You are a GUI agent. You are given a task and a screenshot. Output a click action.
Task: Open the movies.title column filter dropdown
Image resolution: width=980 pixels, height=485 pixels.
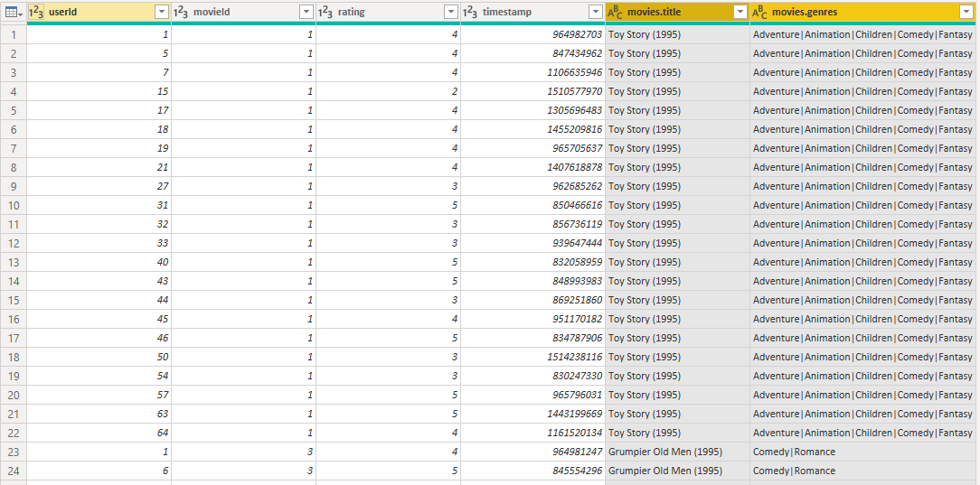(740, 12)
